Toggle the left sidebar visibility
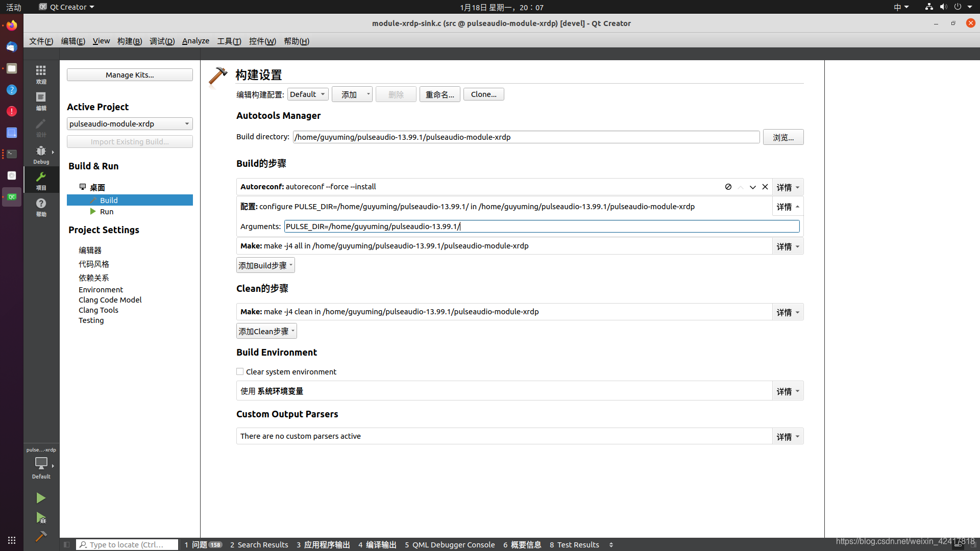 pyautogui.click(x=66, y=544)
